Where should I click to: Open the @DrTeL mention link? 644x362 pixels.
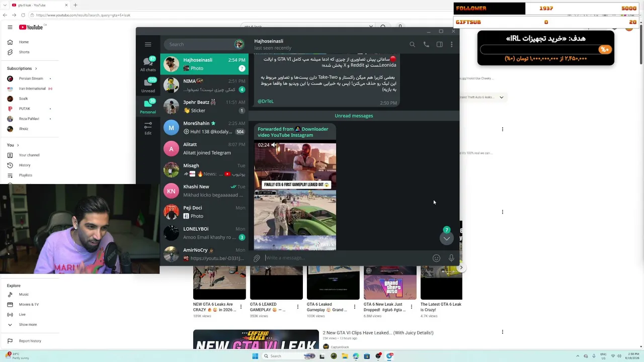click(x=266, y=101)
